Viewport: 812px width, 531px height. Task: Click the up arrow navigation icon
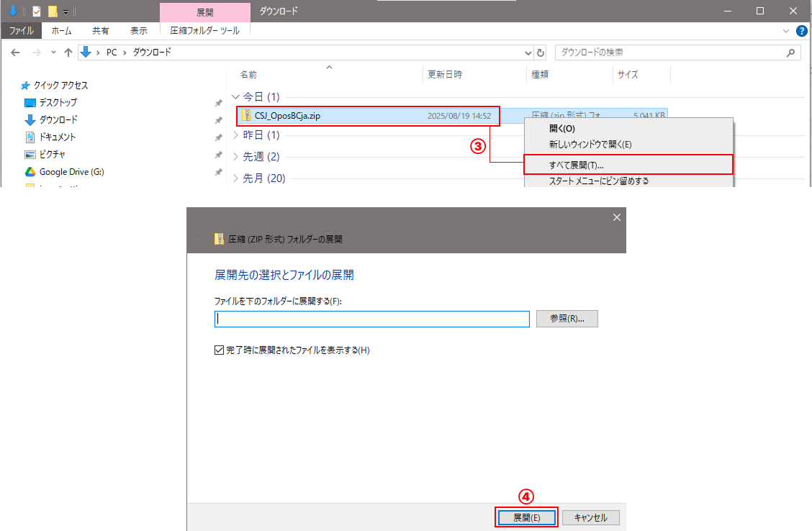[68, 53]
